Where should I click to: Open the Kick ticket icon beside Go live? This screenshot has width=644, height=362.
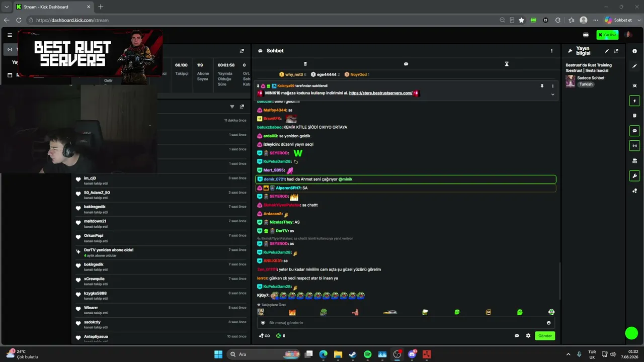click(x=586, y=35)
